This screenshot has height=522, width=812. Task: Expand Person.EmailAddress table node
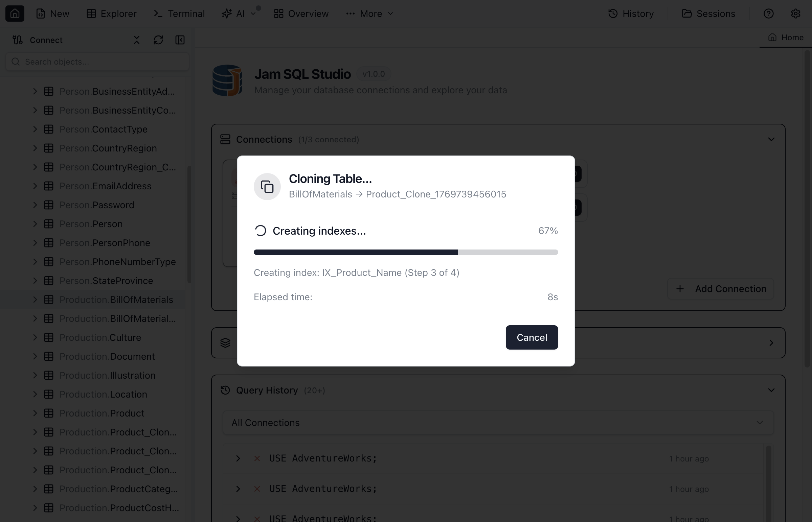[35, 186]
